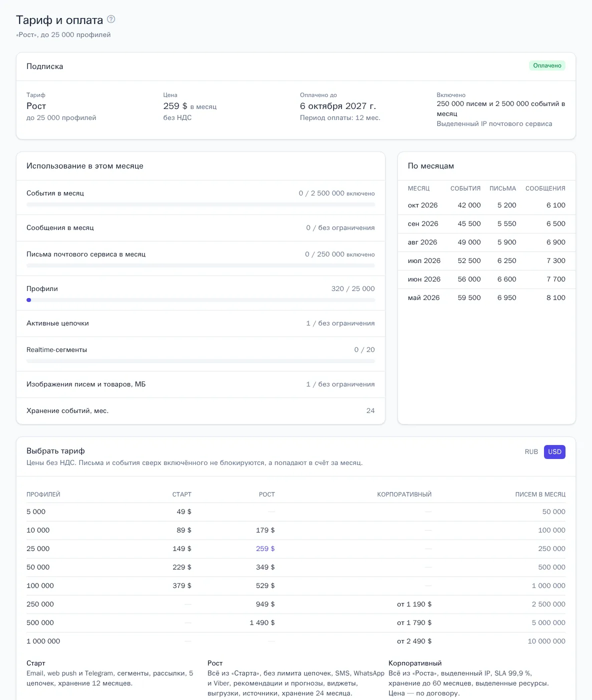Click the «окт 2026» month row
Screen dimensions: 592x700
[x=486, y=205]
